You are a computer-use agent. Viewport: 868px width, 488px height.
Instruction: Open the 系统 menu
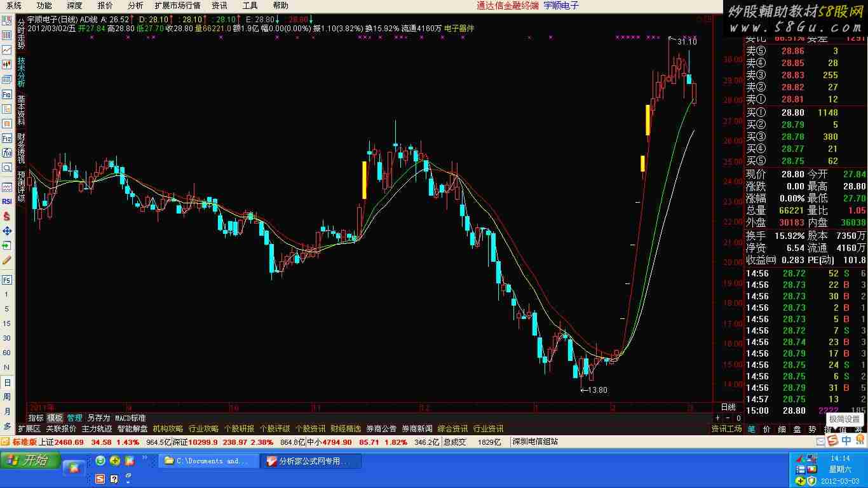(x=14, y=6)
